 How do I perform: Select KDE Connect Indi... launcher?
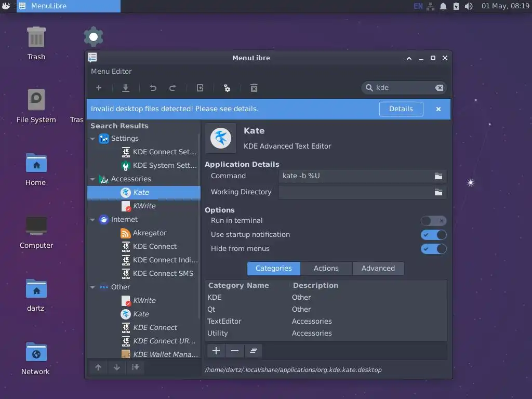144,260
